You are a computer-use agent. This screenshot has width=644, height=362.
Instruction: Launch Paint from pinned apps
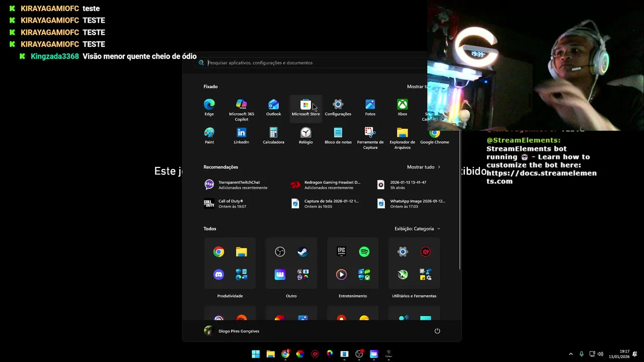pyautogui.click(x=209, y=136)
